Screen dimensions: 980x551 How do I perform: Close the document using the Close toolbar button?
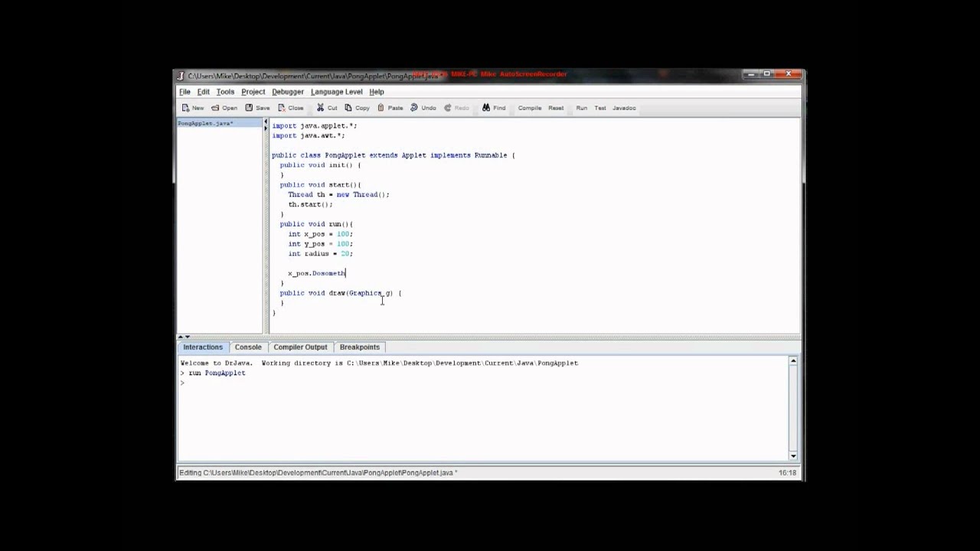pyautogui.click(x=291, y=108)
